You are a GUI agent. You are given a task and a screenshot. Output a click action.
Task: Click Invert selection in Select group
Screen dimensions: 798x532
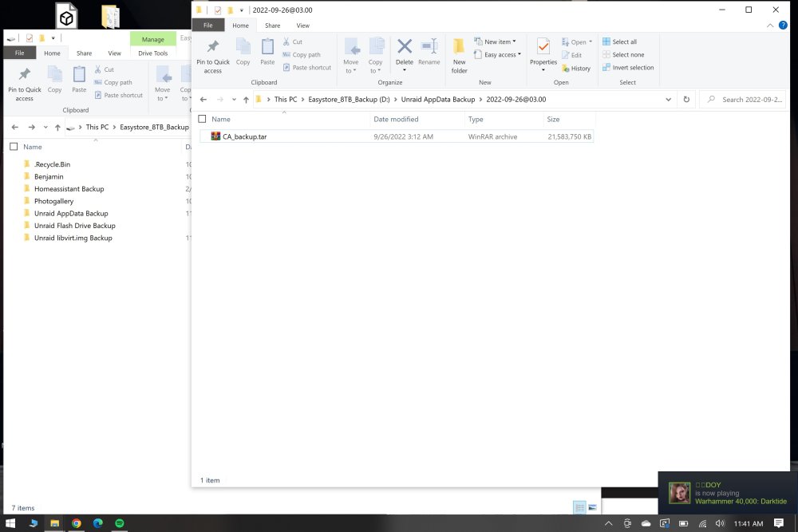[628, 67]
